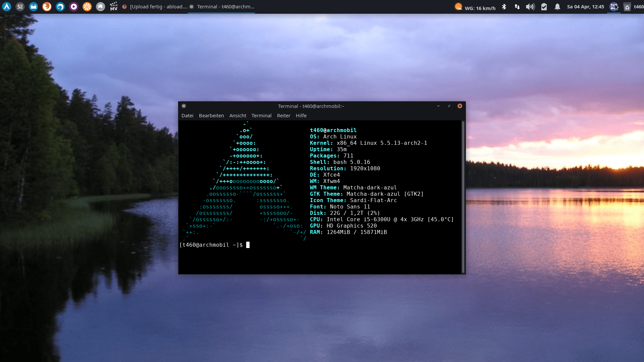
Task: Switch to the Terminal taskbar button
Action: [x=222, y=7]
